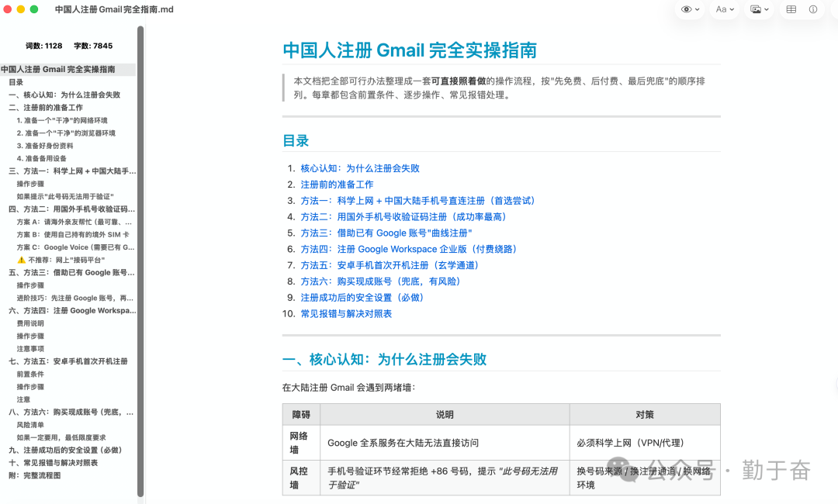Open contents link 方法三：借助已有 Google 账号"曲线注册"
Screen dimensions: 838x504
(386, 233)
